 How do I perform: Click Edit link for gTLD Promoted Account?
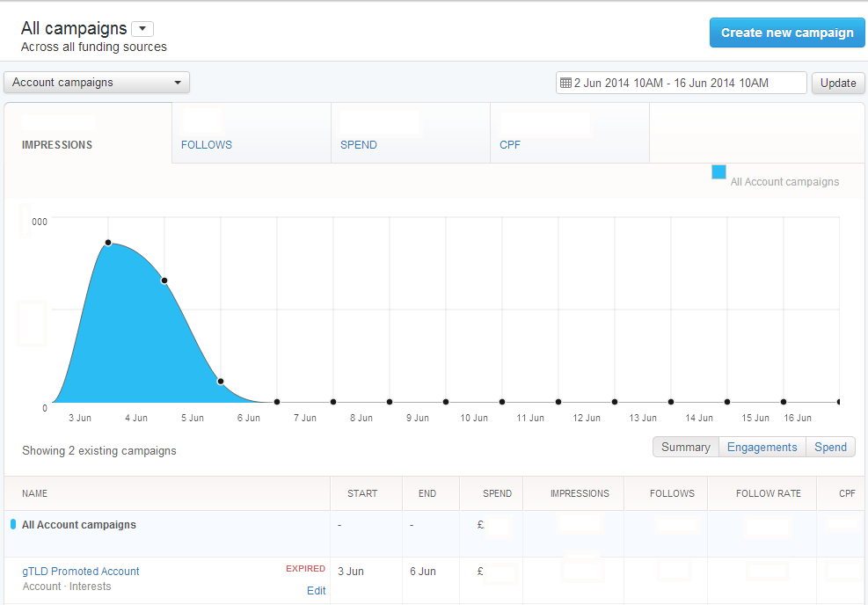point(316,591)
